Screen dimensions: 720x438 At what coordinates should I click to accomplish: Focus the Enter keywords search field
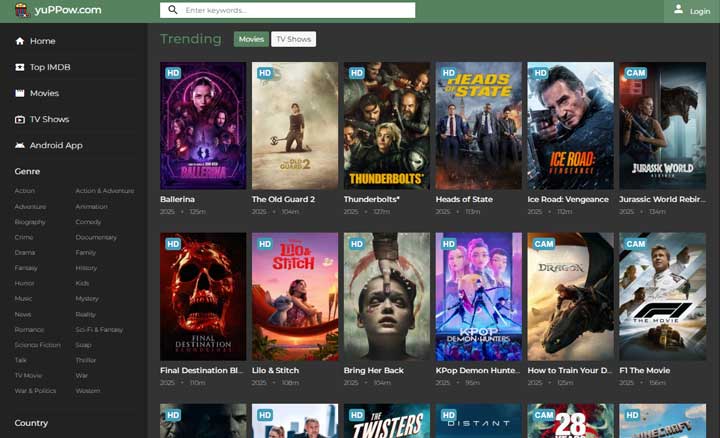(x=287, y=10)
